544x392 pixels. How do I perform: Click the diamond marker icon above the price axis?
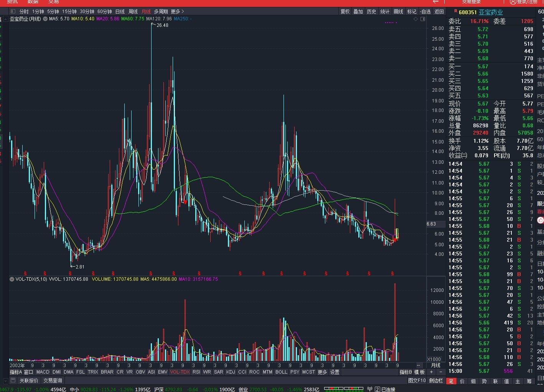click(415, 19)
